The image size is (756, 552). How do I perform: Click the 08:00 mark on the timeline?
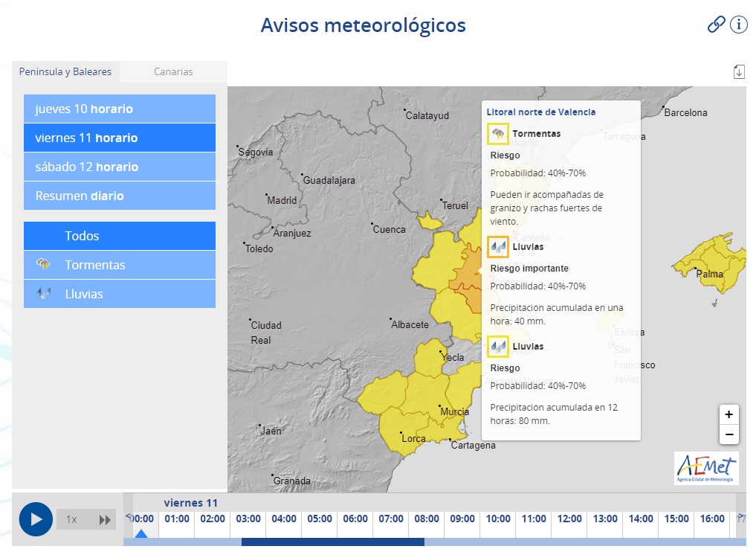point(426,519)
